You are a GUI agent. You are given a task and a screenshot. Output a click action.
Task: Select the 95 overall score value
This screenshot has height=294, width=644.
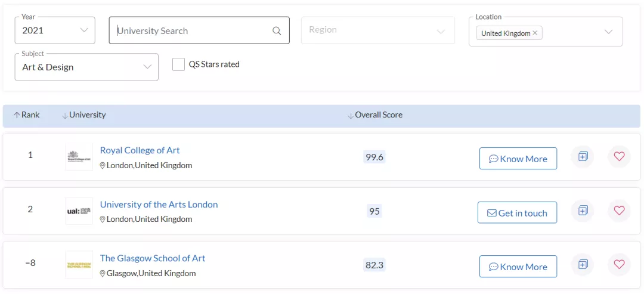point(374,211)
